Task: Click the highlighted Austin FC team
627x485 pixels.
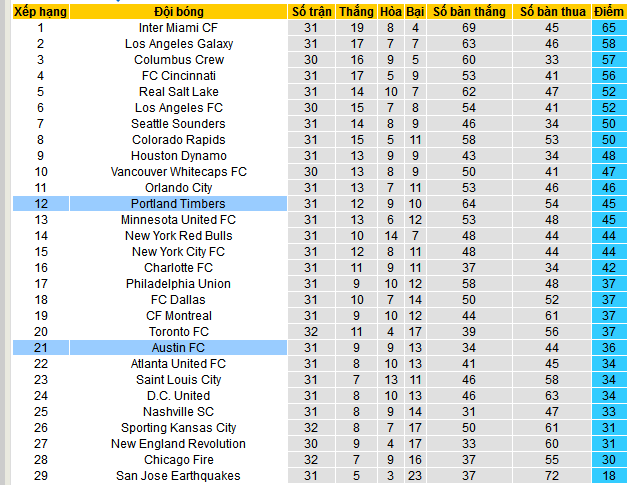Action: [x=178, y=348]
